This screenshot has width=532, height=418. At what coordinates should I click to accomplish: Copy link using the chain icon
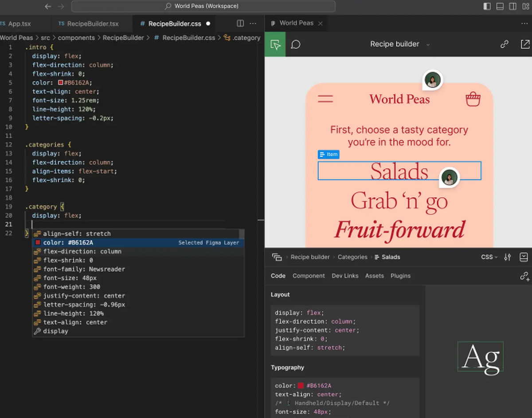[504, 44]
